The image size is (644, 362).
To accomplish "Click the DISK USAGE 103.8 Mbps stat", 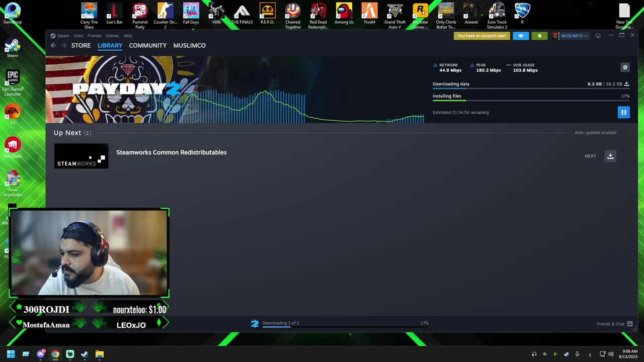I will pos(522,67).
